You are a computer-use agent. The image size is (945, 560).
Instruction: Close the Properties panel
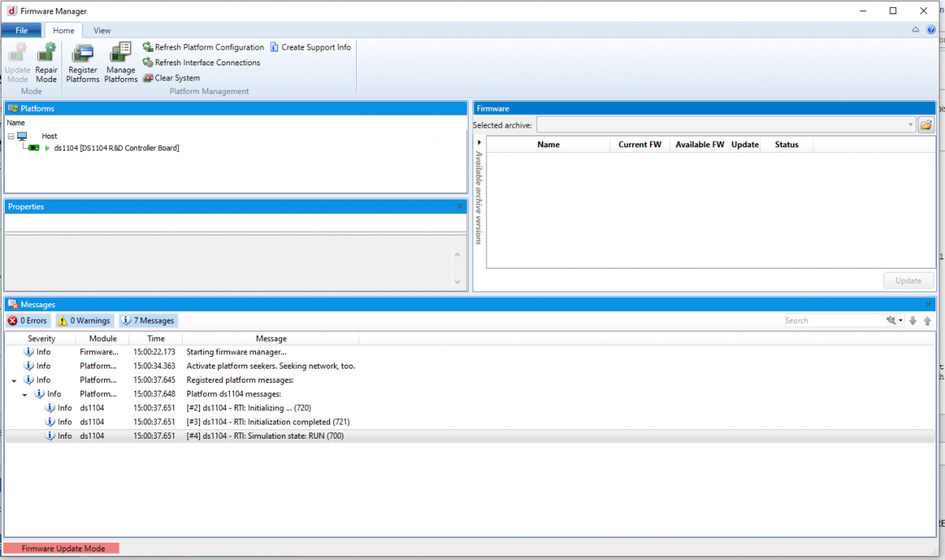pos(460,206)
